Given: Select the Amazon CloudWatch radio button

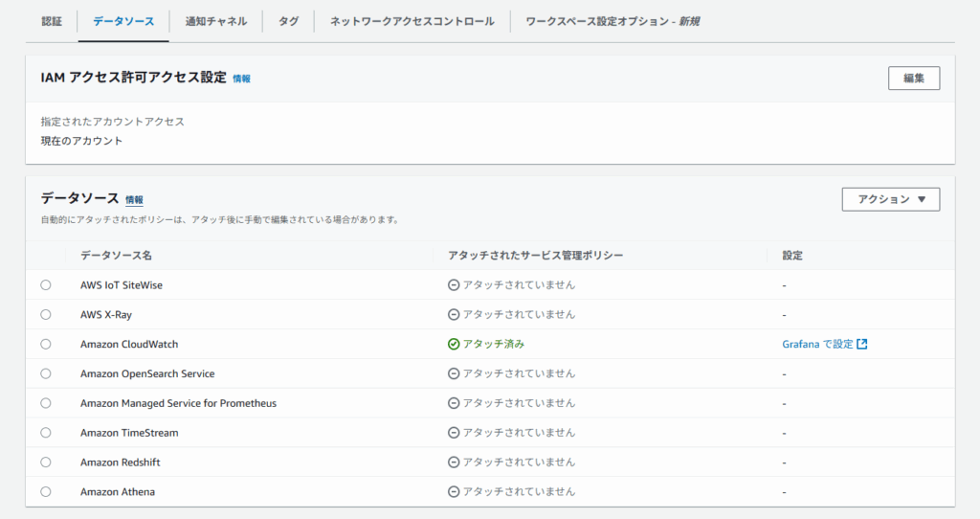Looking at the screenshot, I should click(46, 344).
